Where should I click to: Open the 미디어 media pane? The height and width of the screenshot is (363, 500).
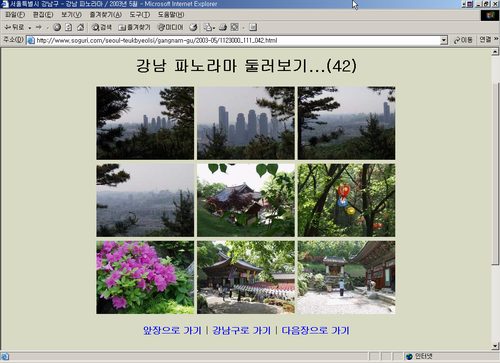pos(170,27)
